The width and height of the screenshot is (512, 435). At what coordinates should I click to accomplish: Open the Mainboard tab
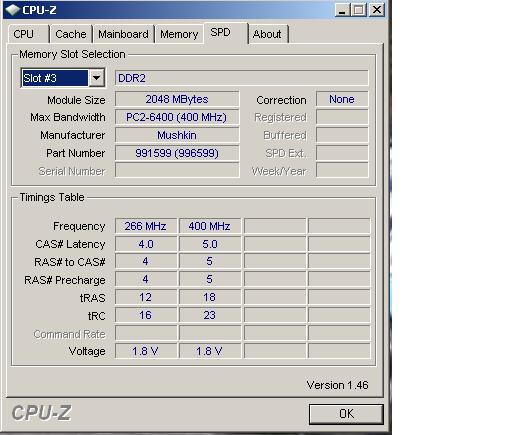(123, 34)
